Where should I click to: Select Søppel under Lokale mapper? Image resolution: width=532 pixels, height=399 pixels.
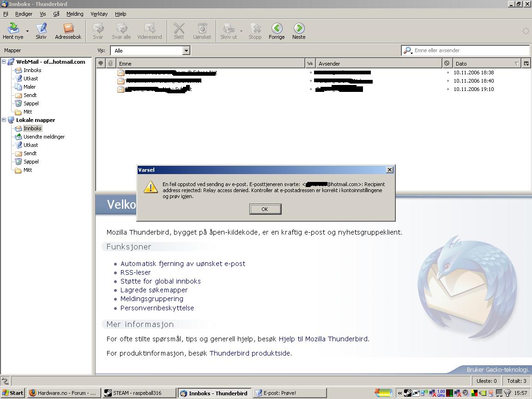point(31,162)
